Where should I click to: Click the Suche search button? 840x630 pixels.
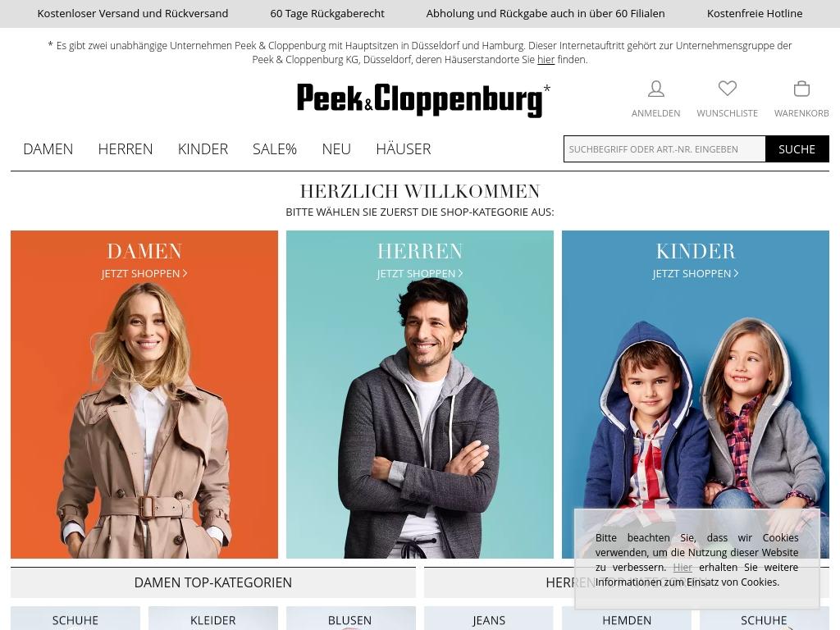(797, 149)
